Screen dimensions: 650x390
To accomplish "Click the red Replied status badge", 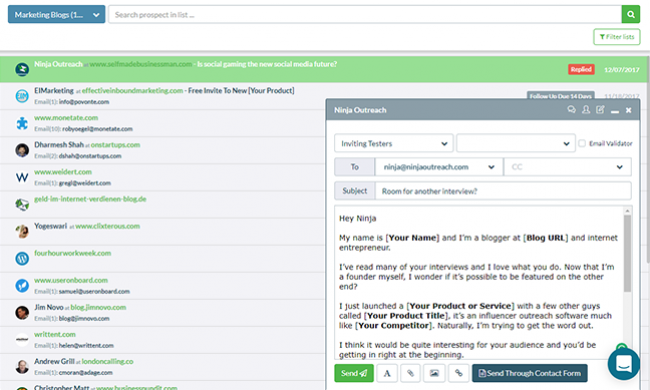I will [581, 69].
